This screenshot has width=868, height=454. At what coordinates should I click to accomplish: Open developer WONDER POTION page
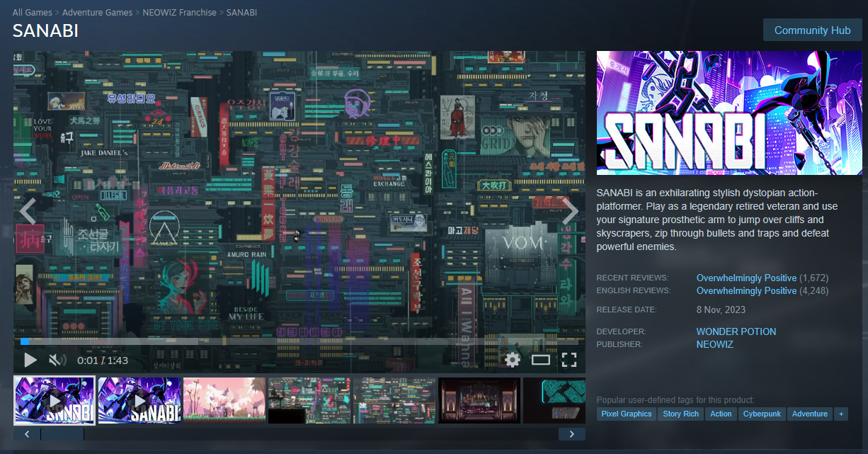tap(736, 331)
